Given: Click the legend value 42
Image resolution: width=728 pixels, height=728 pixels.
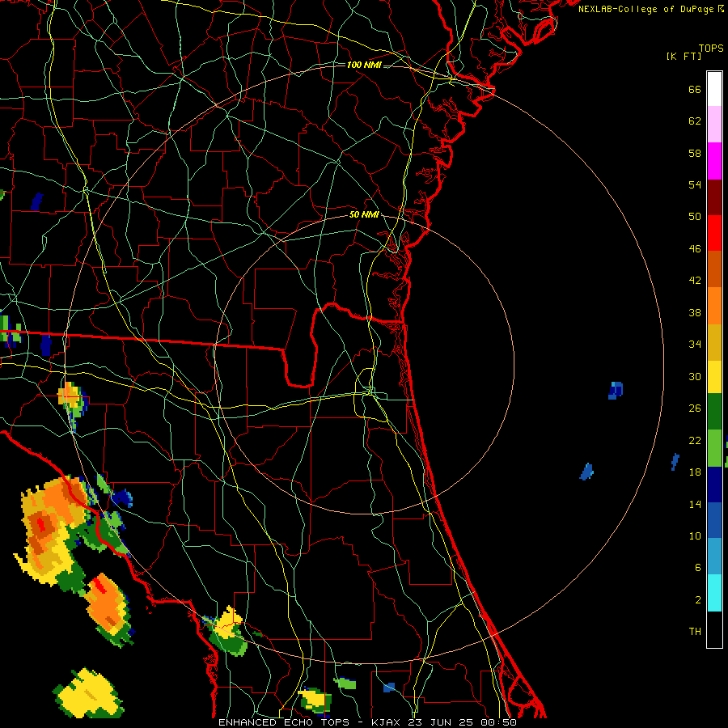Looking at the screenshot, I should (x=695, y=280).
